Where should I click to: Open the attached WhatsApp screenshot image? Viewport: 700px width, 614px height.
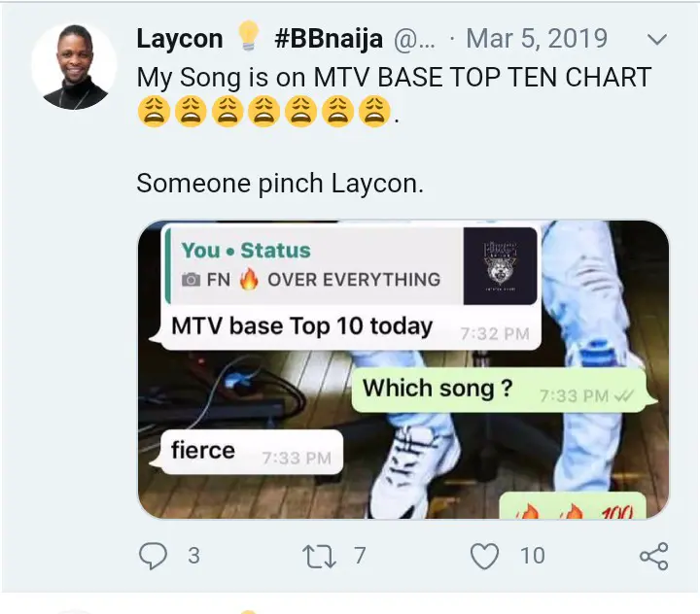(403, 369)
